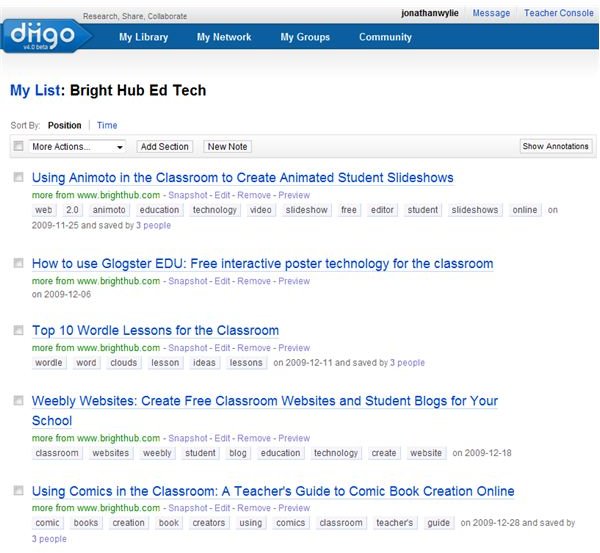Viewport: 600px width, 553px height.
Task: Select the clouds tag
Action: (x=124, y=363)
